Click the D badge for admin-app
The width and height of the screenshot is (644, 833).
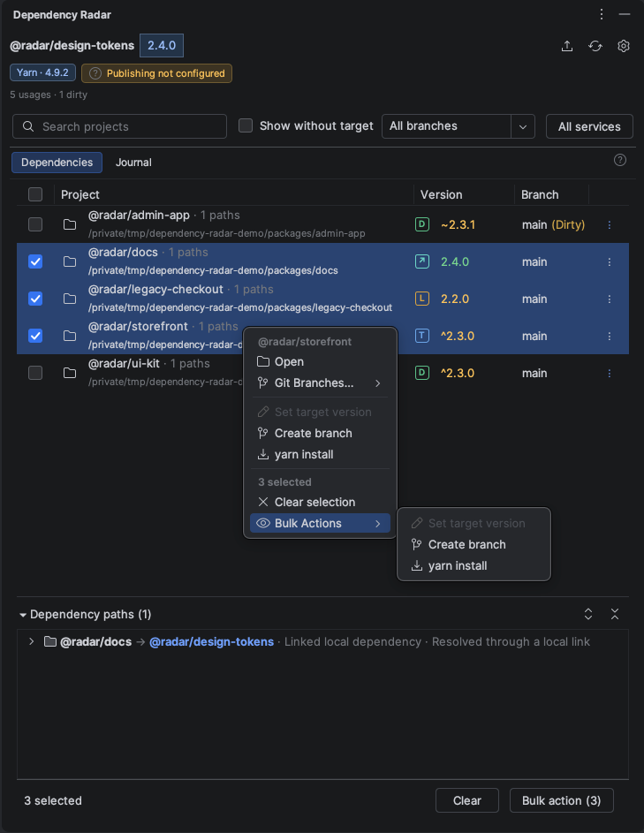coord(422,224)
